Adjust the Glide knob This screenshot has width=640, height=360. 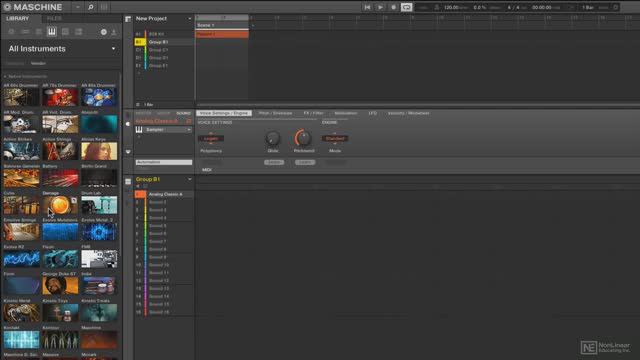(273, 138)
